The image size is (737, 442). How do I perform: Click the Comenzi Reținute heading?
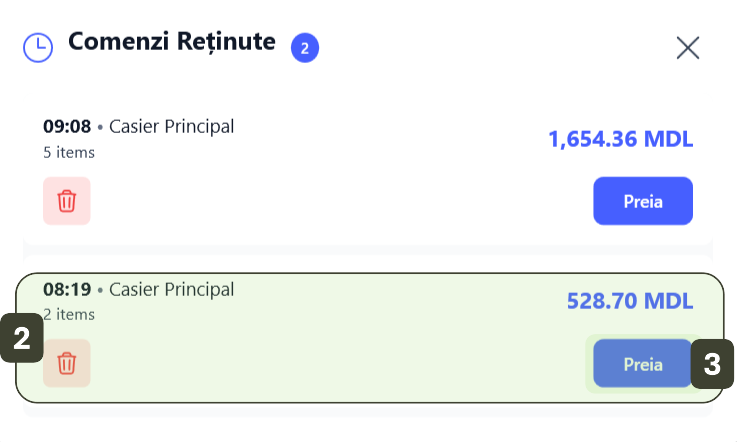[x=171, y=42]
